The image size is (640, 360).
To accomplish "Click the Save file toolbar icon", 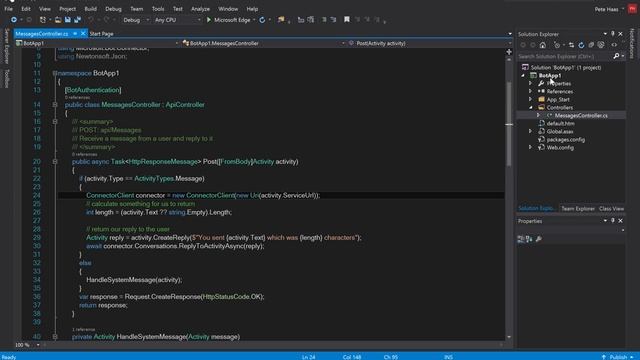I will tap(68, 20).
